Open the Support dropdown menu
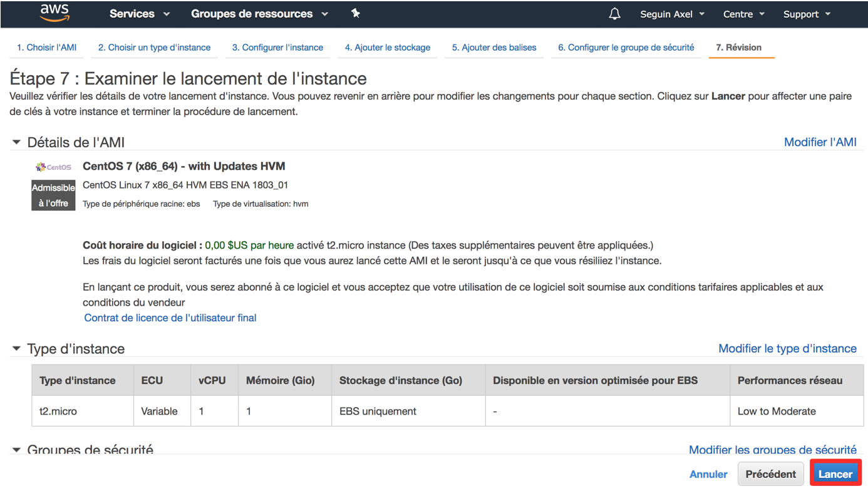 click(x=807, y=14)
